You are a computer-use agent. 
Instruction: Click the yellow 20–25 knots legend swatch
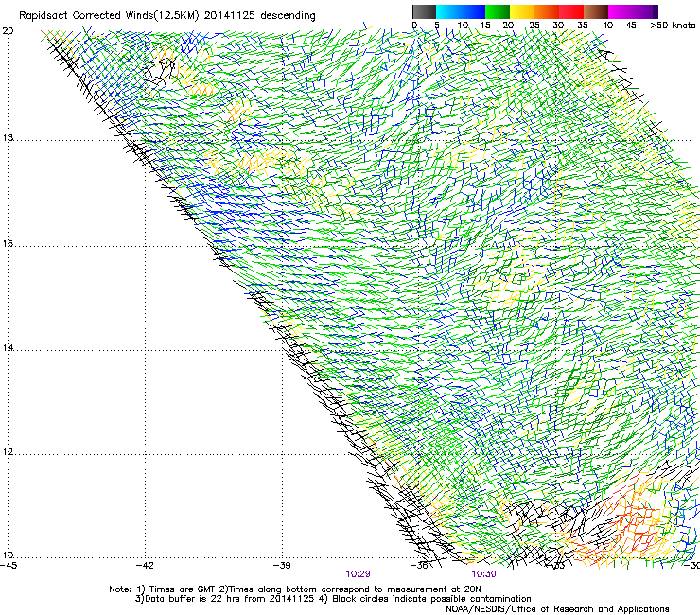(522, 11)
